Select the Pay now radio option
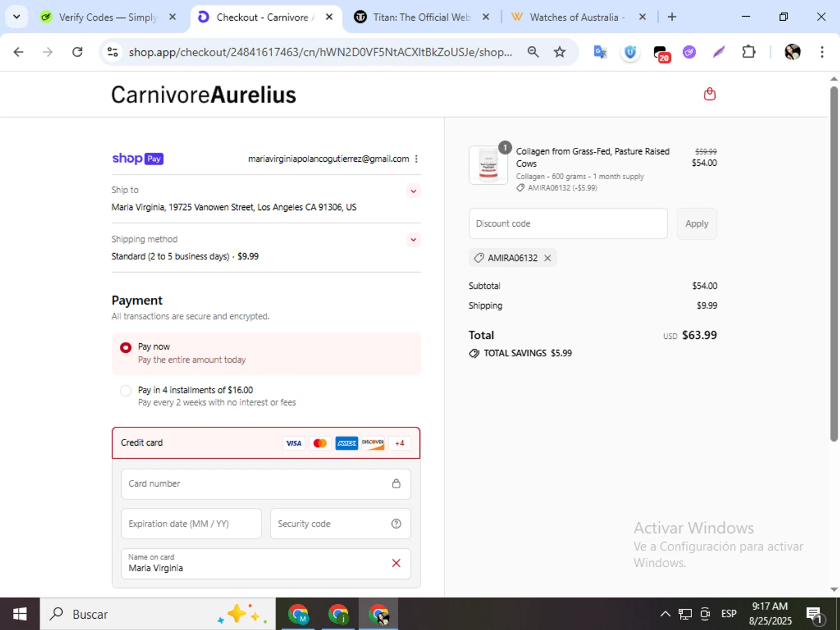 [x=126, y=348]
